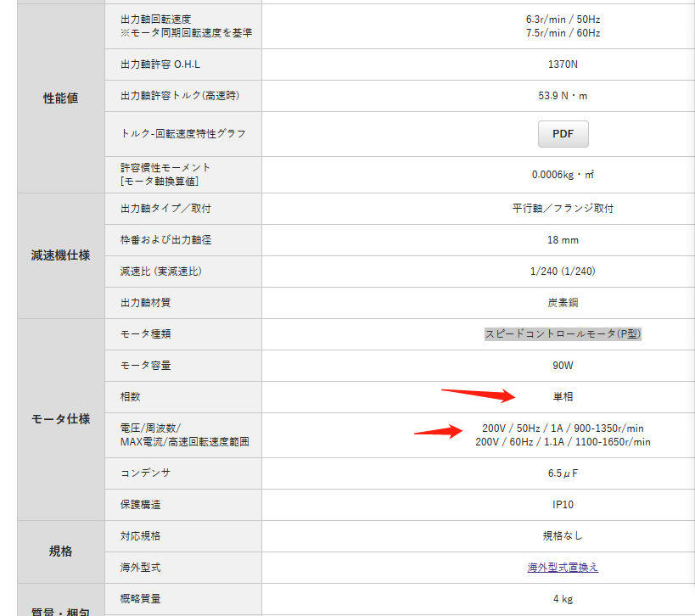
Task: Click the 減速比 row showing 1/240
Action: pos(563,272)
